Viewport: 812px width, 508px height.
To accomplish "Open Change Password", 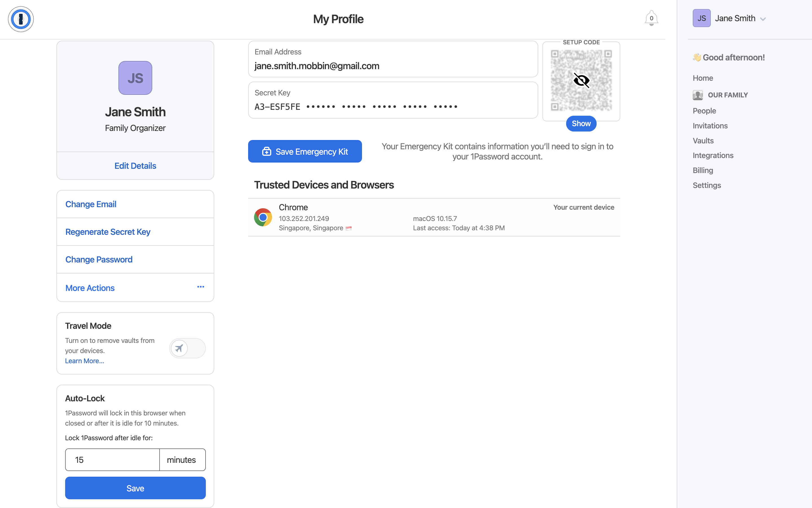I will click(135, 259).
